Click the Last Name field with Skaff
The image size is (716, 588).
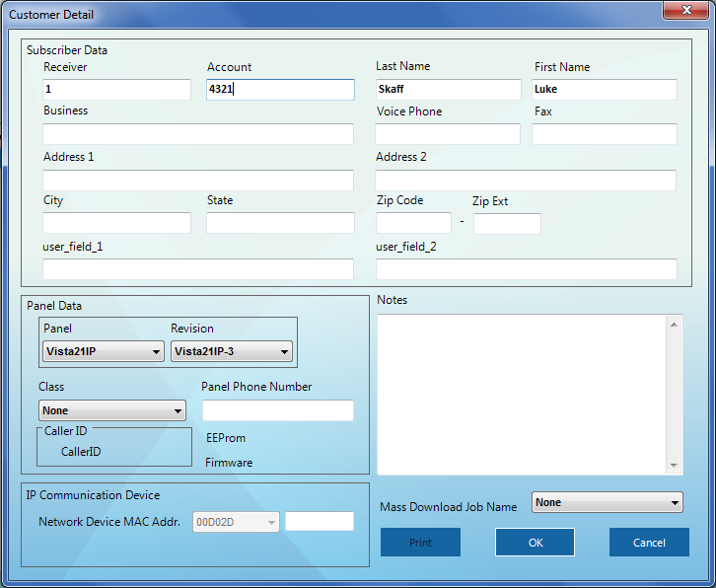point(448,90)
